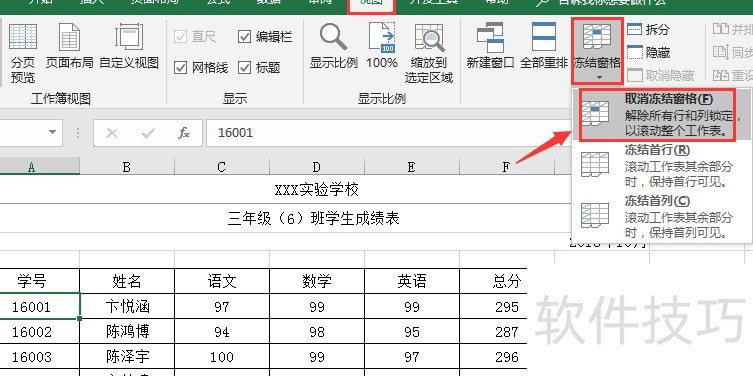The width and height of the screenshot is (753, 376).
Task: Select column E header
Action: click(412, 167)
